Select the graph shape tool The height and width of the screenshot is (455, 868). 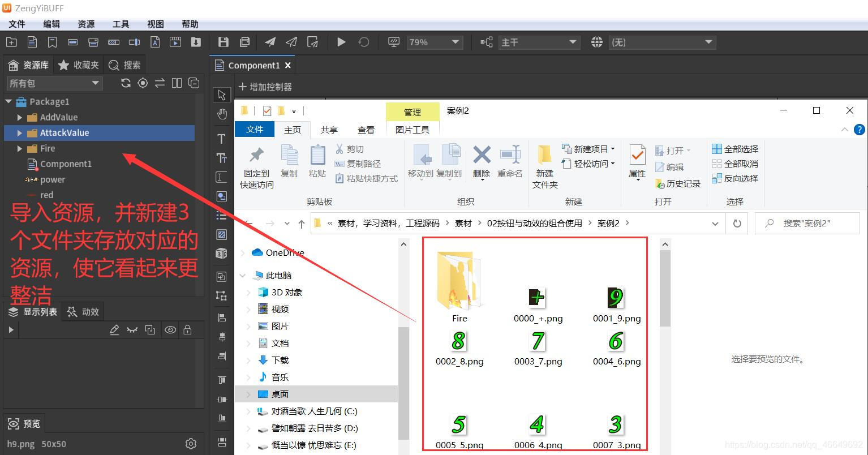pos(222,196)
